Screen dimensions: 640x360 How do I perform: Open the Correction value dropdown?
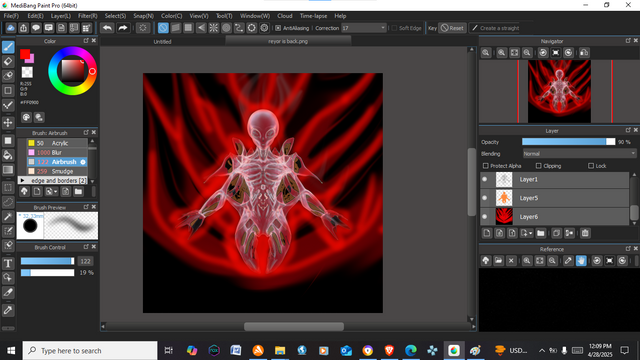(x=364, y=28)
